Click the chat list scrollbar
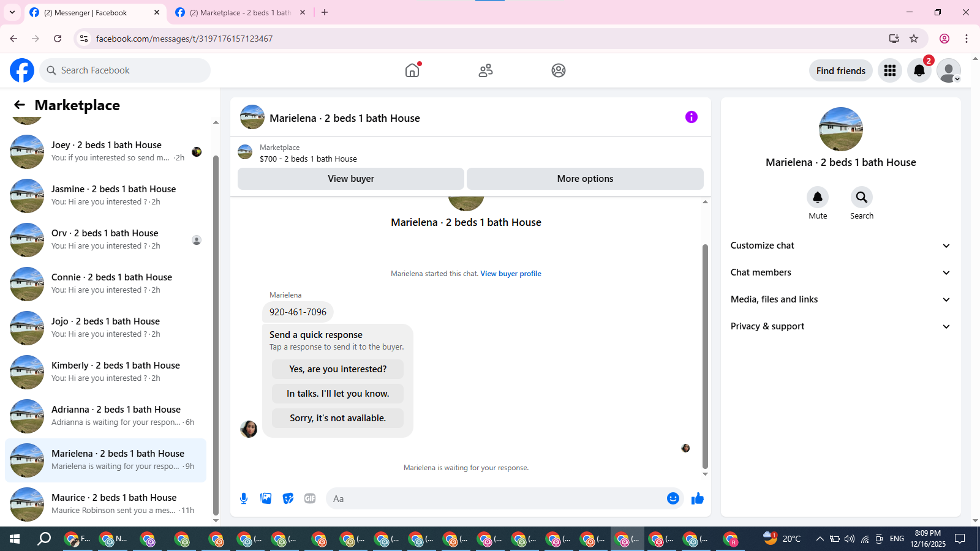This screenshot has height=551, width=980. coord(216,335)
